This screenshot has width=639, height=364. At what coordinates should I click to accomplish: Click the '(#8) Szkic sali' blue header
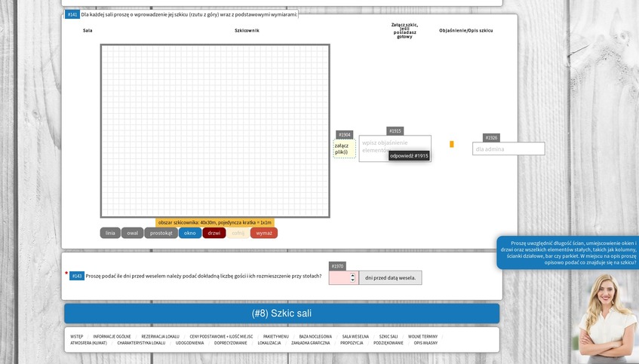pyautogui.click(x=281, y=314)
